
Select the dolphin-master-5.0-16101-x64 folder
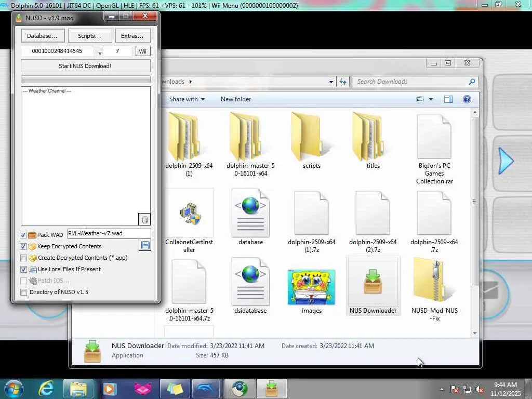coord(250,144)
